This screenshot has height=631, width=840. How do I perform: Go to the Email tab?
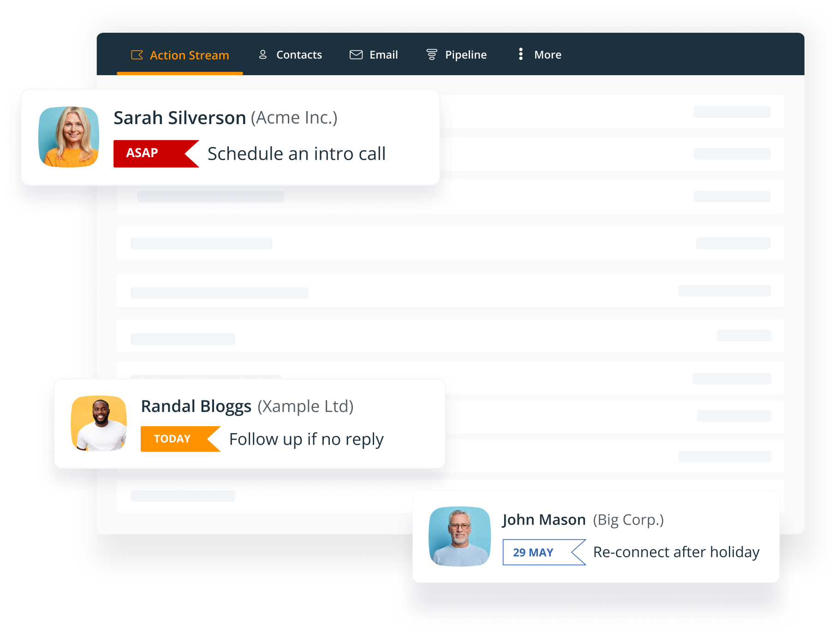pos(383,55)
